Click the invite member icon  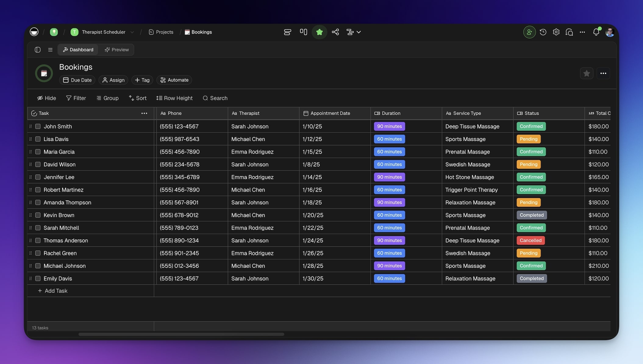[529, 32]
